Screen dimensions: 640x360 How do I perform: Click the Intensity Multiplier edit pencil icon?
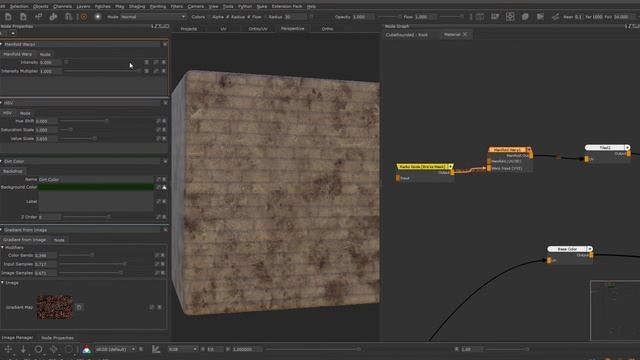pos(156,71)
